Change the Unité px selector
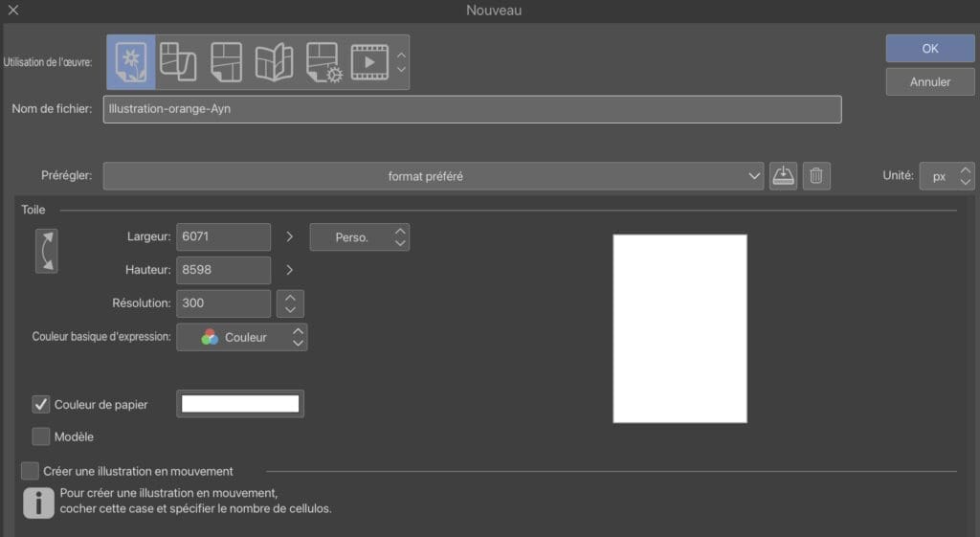The height and width of the screenshot is (537, 980). click(x=947, y=176)
